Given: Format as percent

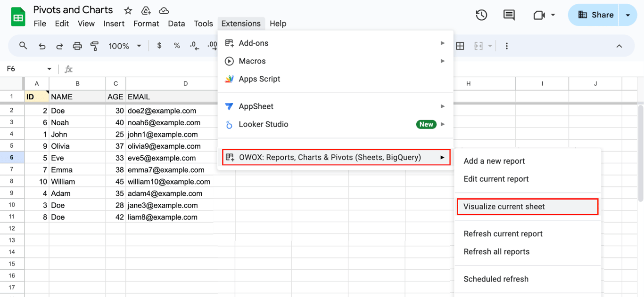Looking at the screenshot, I should [x=177, y=46].
